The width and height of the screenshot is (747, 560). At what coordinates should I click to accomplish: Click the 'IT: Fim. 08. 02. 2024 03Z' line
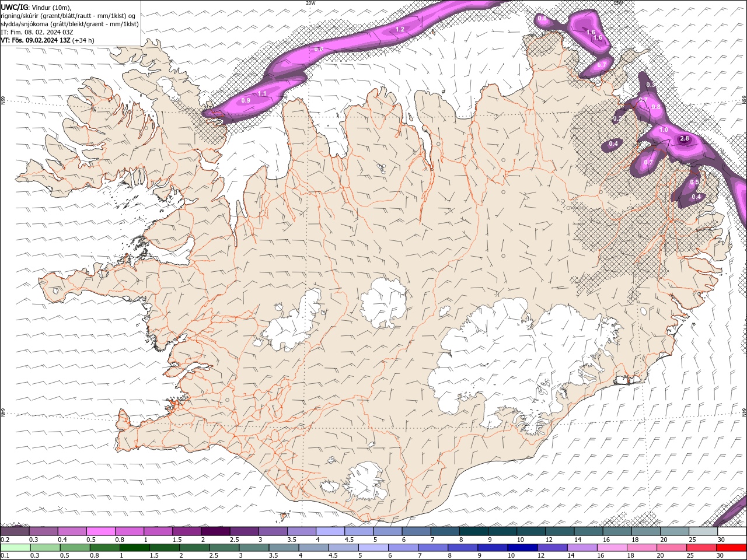(37, 32)
